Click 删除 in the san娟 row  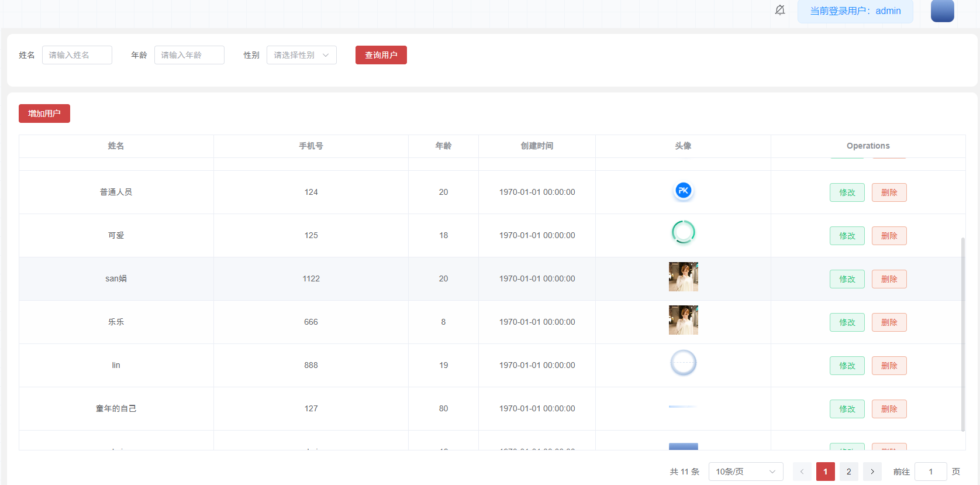[889, 279]
